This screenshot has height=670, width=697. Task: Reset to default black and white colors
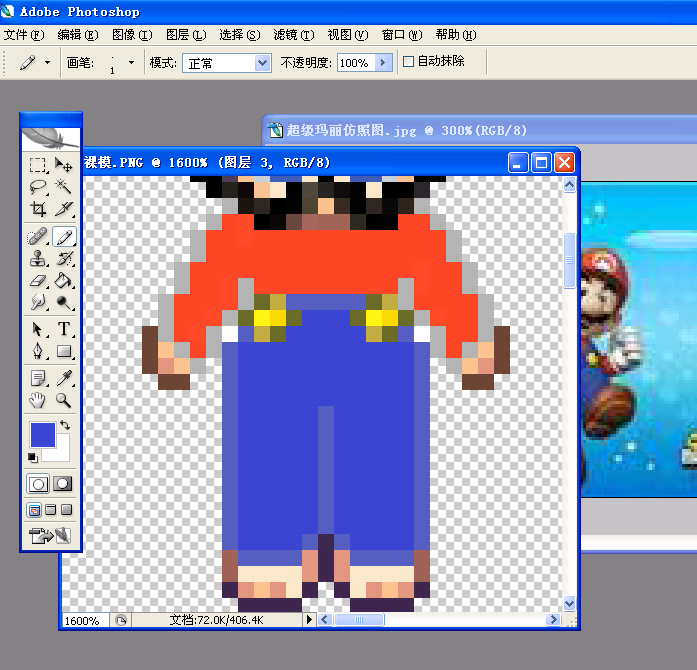pyautogui.click(x=32, y=457)
